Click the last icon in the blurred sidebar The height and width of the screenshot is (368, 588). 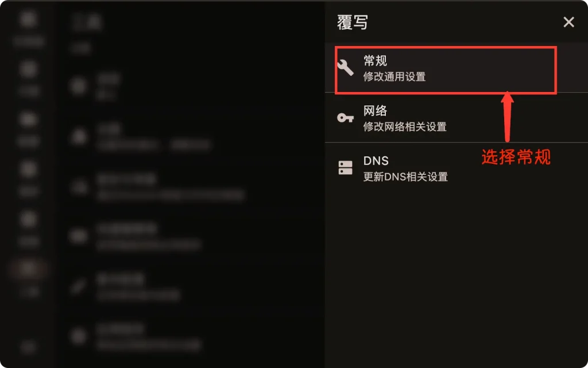click(29, 347)
